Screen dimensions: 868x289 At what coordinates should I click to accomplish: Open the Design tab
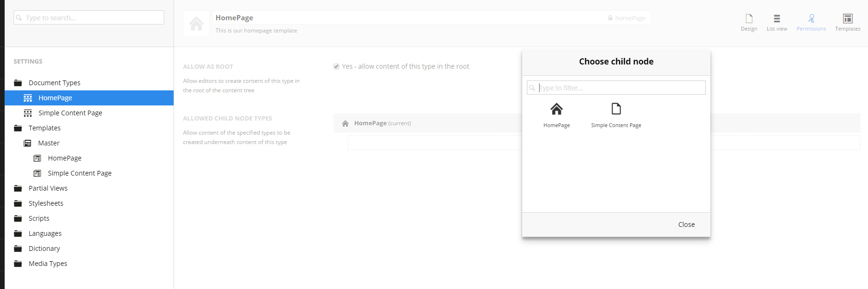pos(749,22)
